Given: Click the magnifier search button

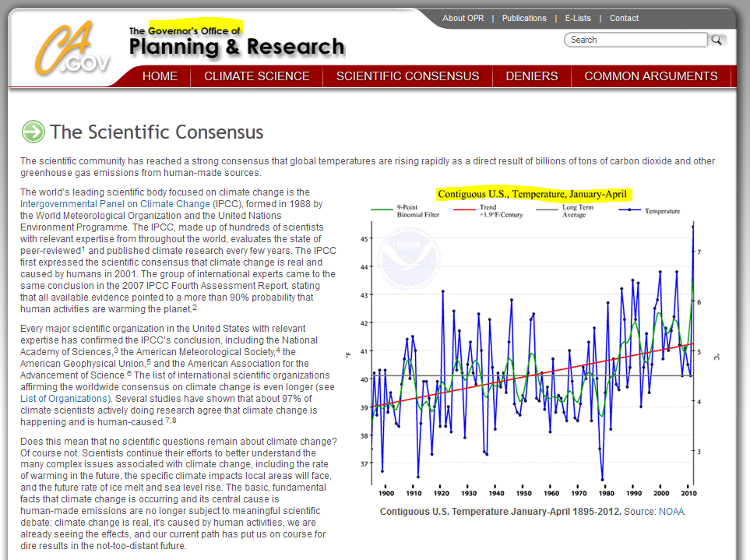Looking at the screenshot, I should pyautogui.click(x=717, y=40).
